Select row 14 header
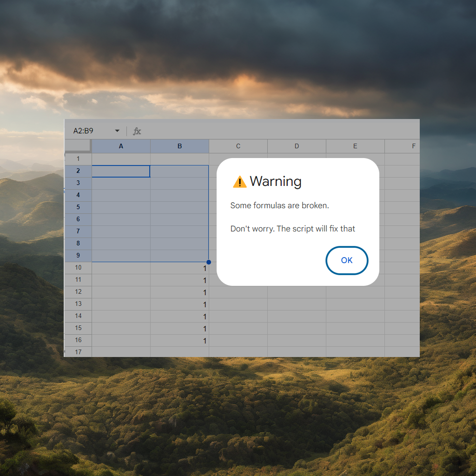 point(78,316)
